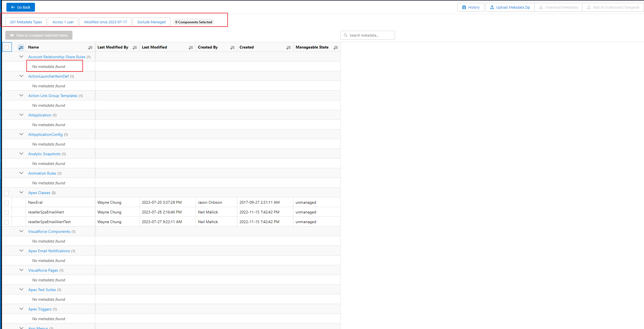Open the Exclude Managed filter chip
The height and width of the screenshot is (329, 644).
pos(151,22)
